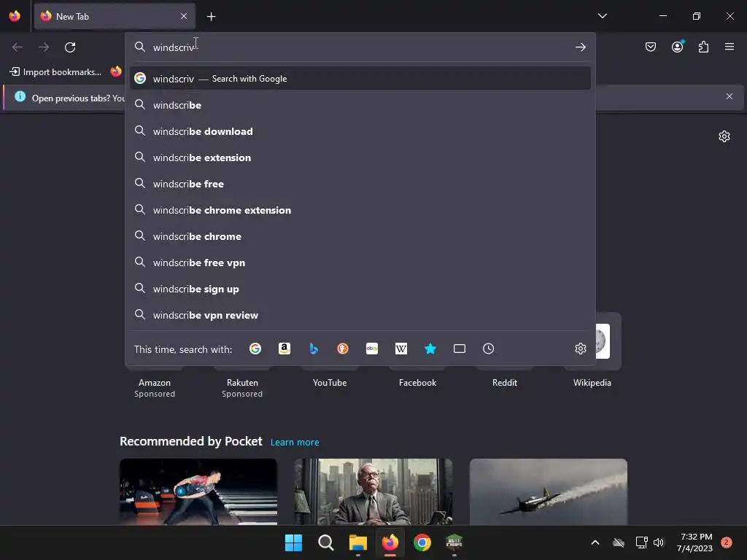Personalize new tab gear icon
Viewport: 747px width, 560px height.
724,136
